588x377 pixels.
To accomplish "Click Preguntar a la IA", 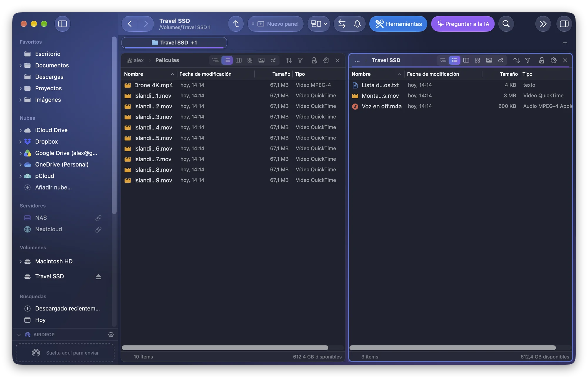I will tap(463, 24).
